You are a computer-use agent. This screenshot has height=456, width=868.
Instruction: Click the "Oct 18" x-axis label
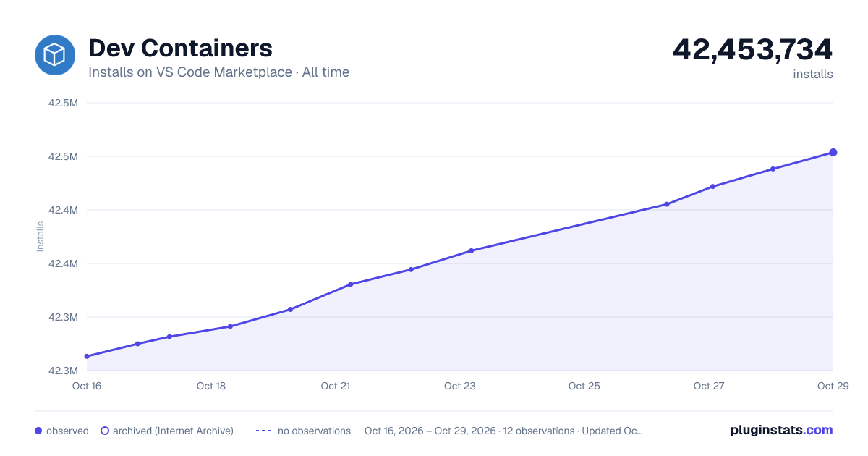tap(211, 386)
